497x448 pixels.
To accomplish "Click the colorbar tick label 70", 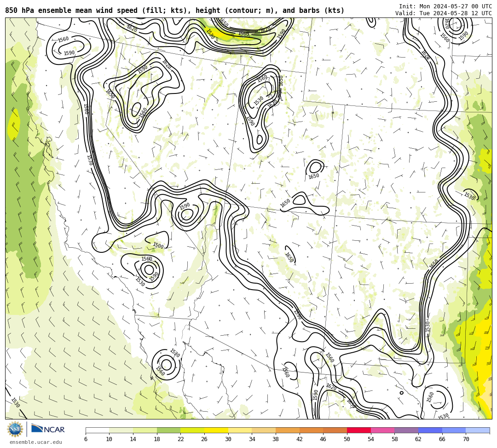I will [466, 439].
